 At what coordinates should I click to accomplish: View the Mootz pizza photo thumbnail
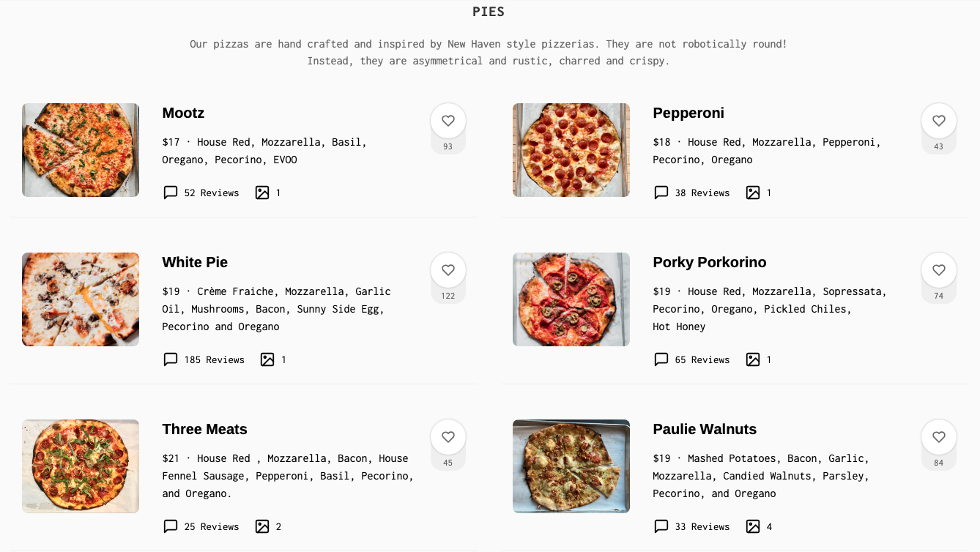tap(81, 150)
